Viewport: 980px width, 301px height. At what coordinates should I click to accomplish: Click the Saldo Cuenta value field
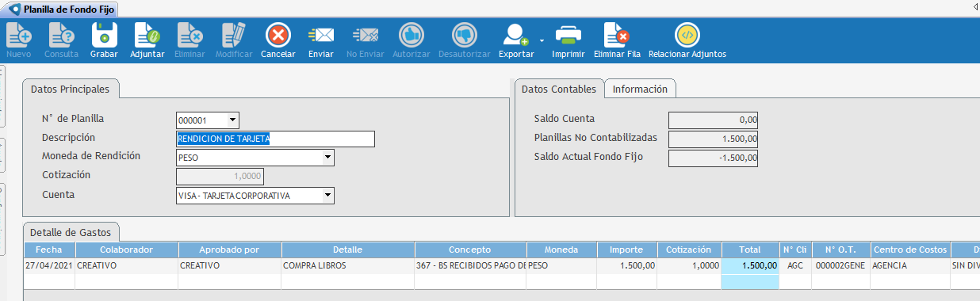[x=714, y=120]
